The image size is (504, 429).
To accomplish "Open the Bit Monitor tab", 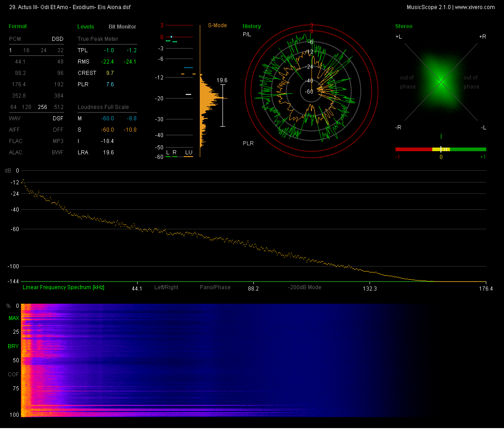I will pyautogui.click(x=122, y=27).
